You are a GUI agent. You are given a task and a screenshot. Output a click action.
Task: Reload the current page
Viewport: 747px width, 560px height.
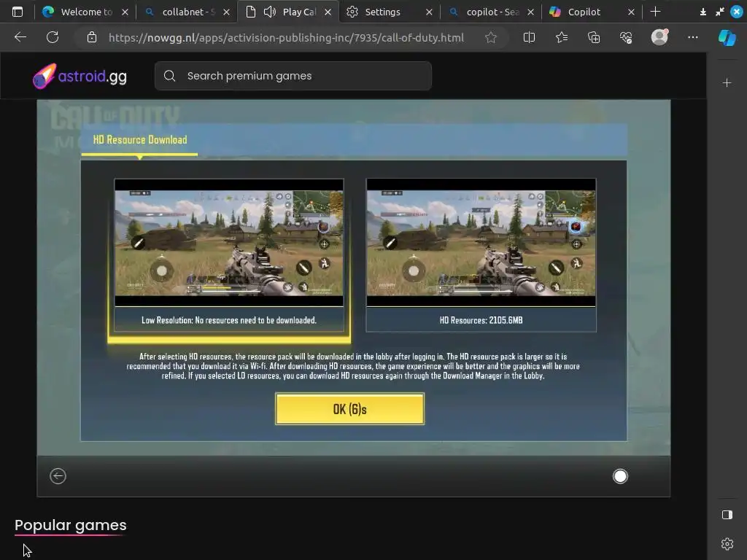click(53, 37)
